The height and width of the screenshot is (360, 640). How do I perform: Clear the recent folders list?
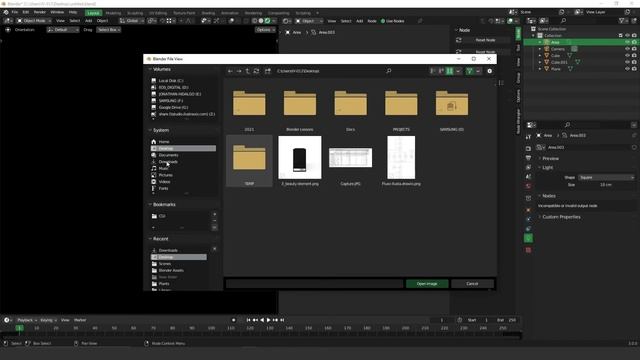tap(215, 249)
